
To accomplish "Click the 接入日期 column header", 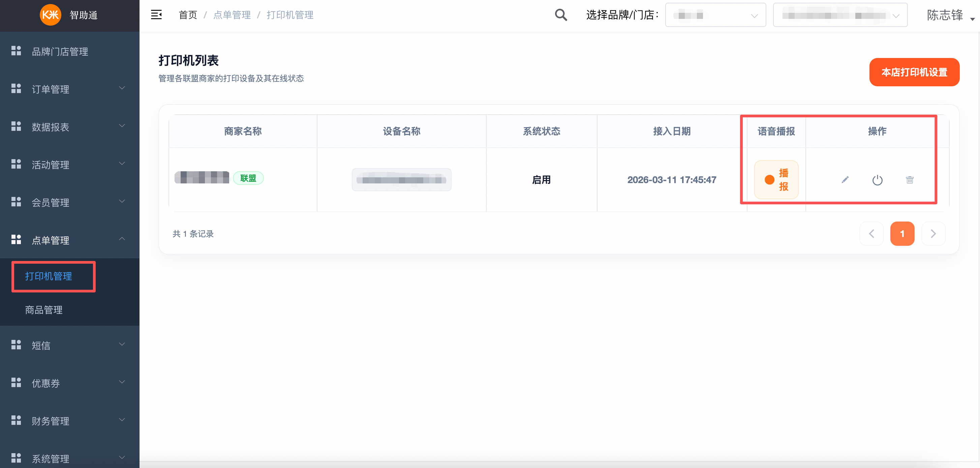I will [672, 131].
